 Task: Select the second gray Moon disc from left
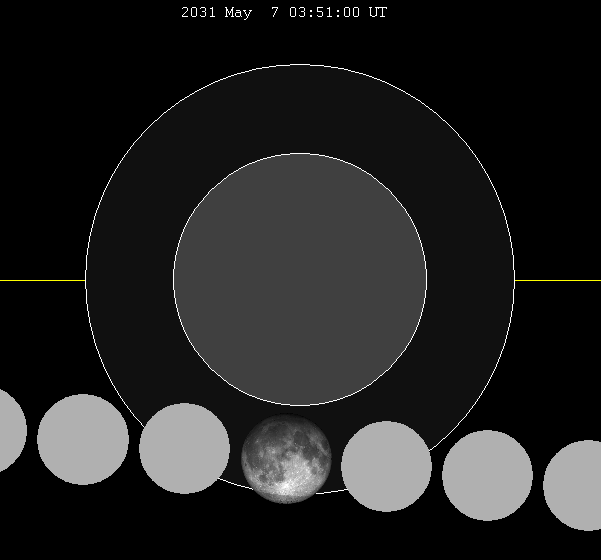click(x=83, y=439)
